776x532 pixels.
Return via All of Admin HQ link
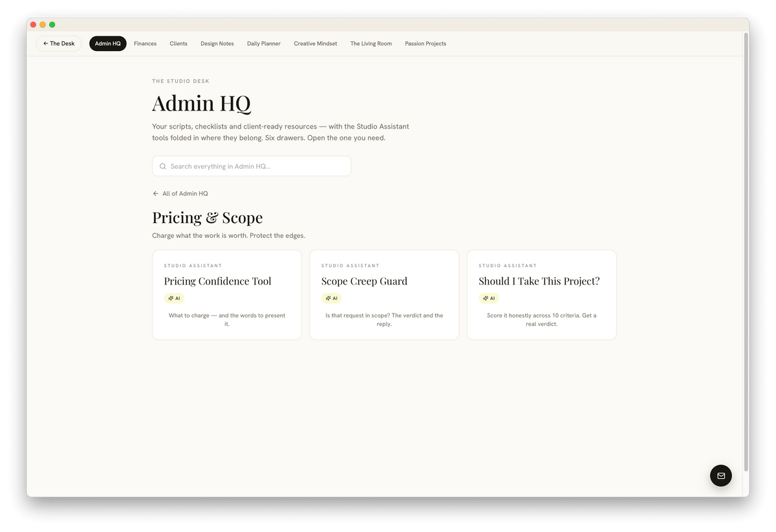180,193
